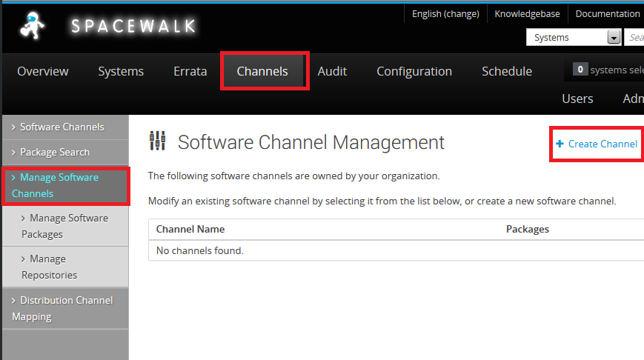Open the Schedule tab
This screenshot has height=360, width=644.
click(507, 71)
